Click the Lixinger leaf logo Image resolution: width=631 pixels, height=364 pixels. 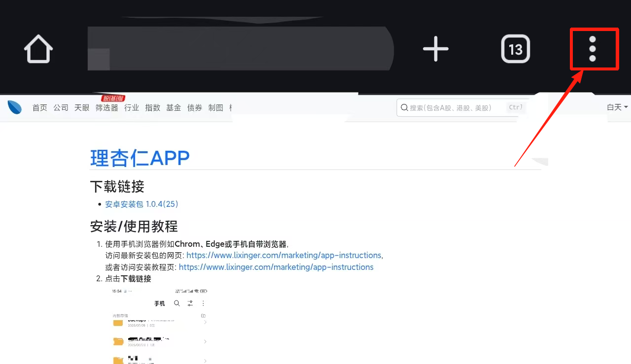(x=14, y=107)
